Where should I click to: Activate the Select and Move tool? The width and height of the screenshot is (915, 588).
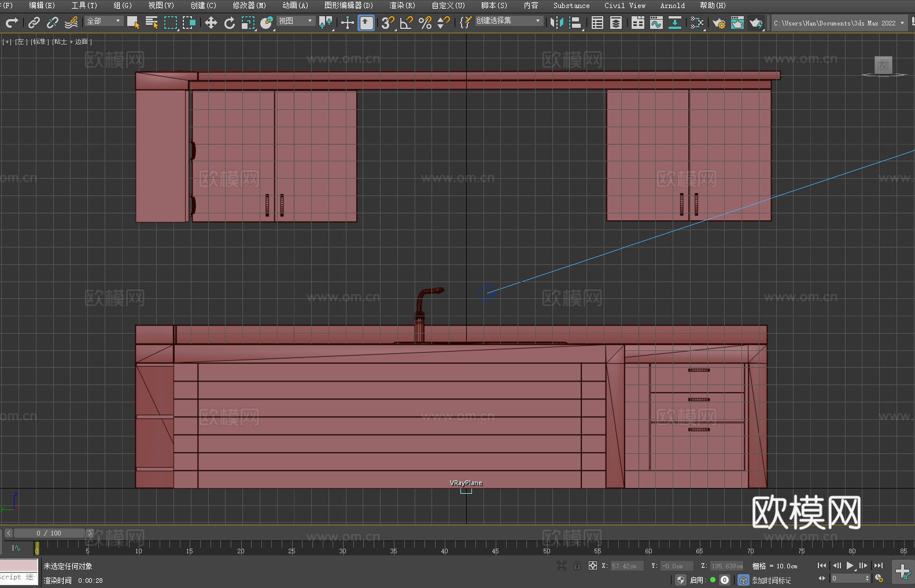click(211, 23)
